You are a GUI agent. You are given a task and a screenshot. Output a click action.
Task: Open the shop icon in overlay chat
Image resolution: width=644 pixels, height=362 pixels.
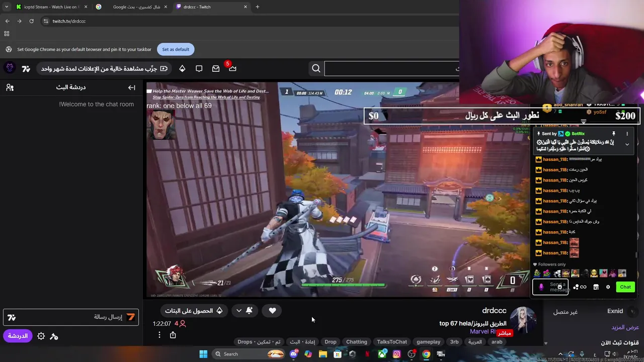click(x=596, y=287)
